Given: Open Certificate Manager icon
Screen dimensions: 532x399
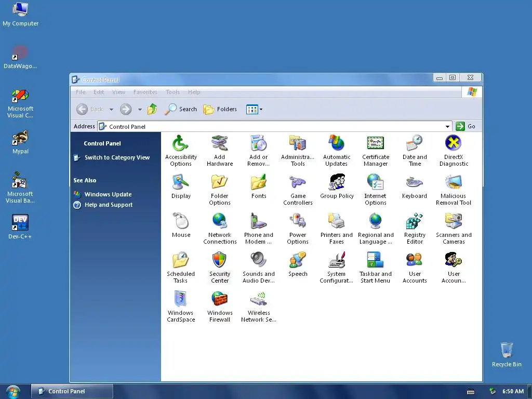Looking at the screenshot, I should click(376, 150).
